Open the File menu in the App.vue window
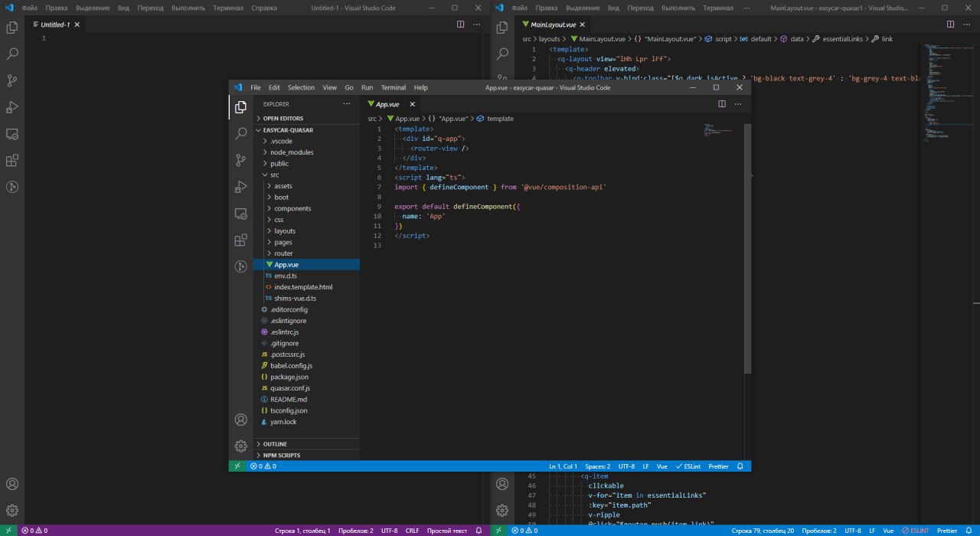The width and height of the screenshot is (980, 536). 256,87
